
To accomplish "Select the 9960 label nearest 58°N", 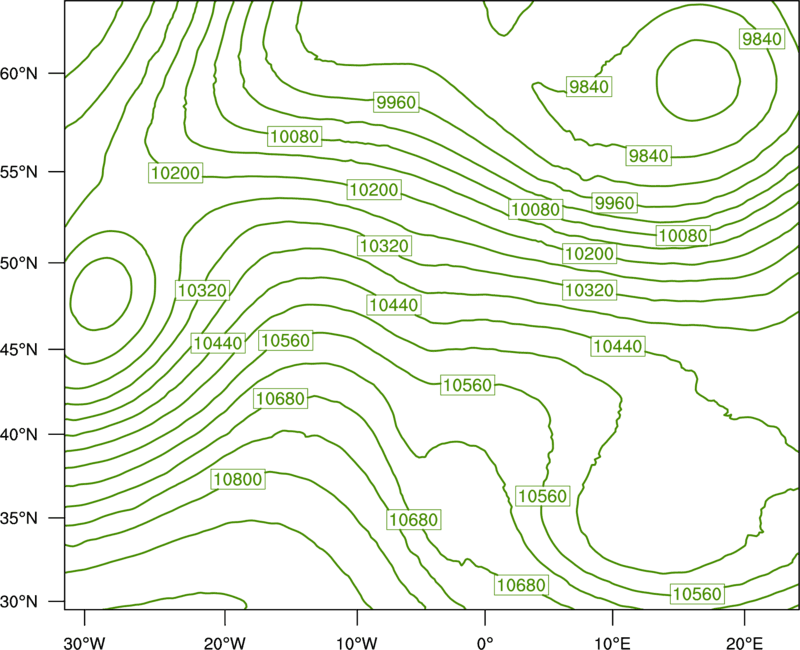I will coord(396,102).
